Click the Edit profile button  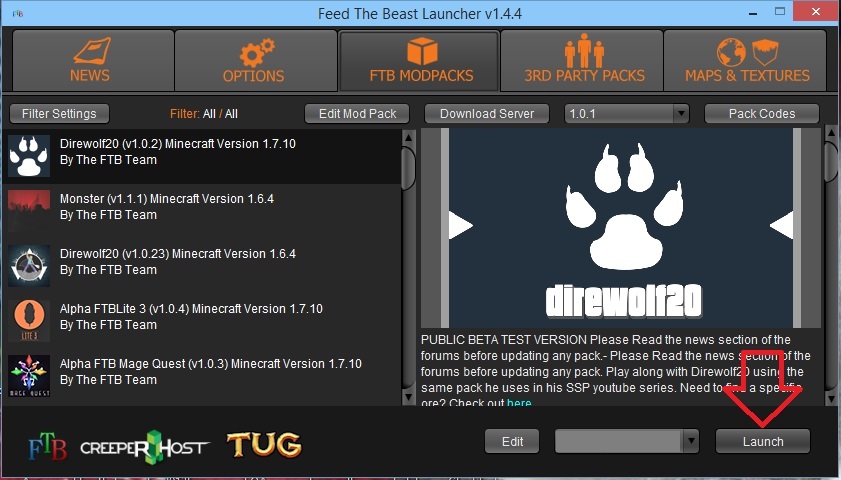point(512,441)
